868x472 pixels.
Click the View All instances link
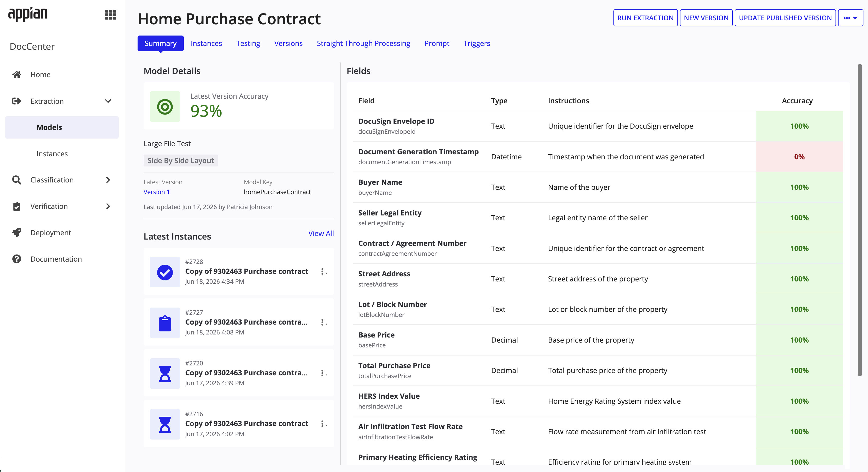[x=321, y=233]
